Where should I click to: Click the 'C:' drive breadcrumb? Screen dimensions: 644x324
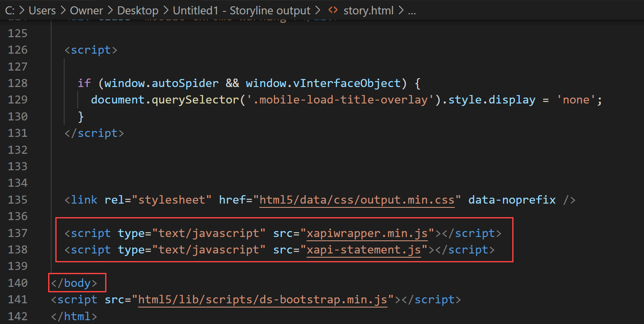11,11
